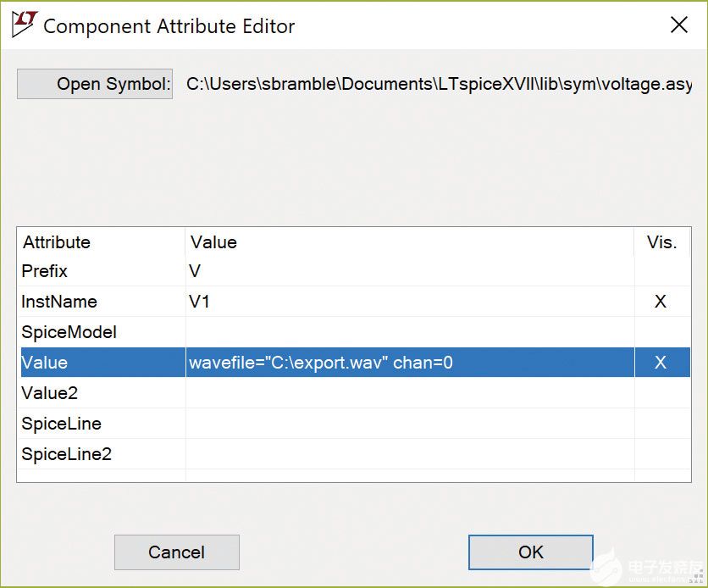Confirm changes with the OK button
This screenshot has height=588, width=708.
click(530, 552)
